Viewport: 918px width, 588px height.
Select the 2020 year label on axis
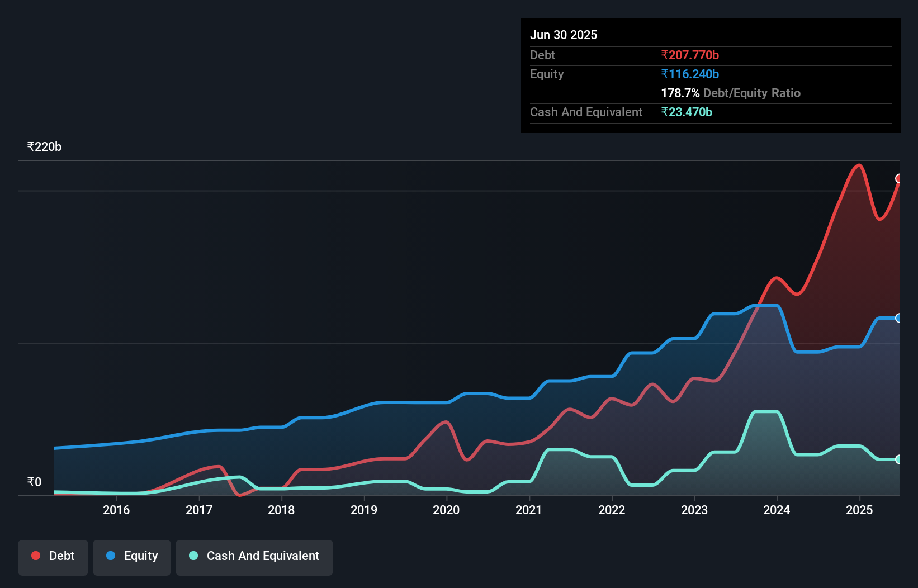click(x=446, y=510)
